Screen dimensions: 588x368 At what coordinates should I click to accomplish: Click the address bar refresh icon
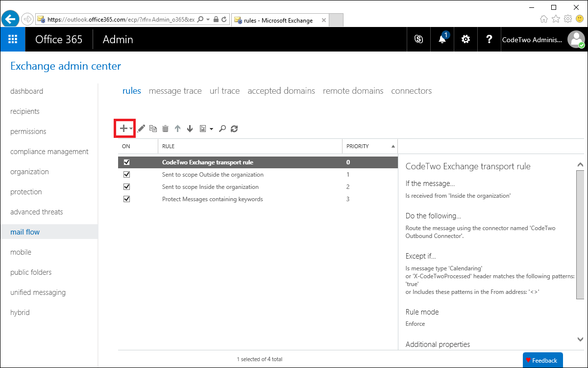(224, 20)
